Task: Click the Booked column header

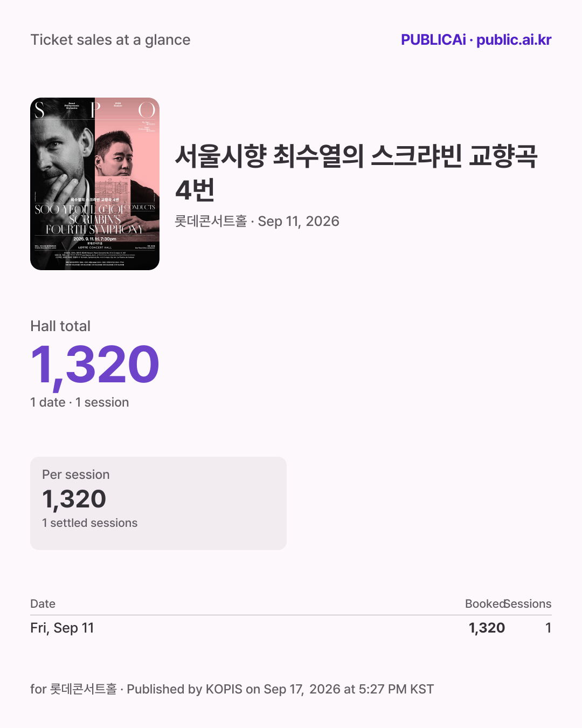Action: click(485, 604)
